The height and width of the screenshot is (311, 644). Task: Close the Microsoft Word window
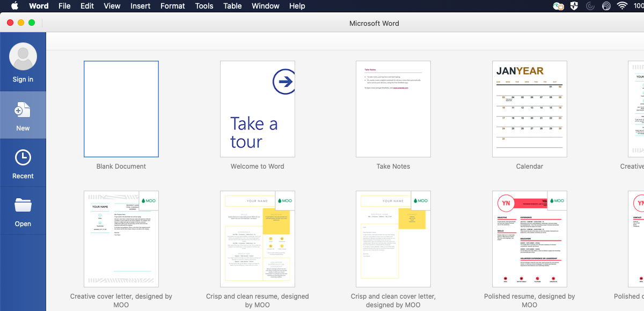point(10,23)
